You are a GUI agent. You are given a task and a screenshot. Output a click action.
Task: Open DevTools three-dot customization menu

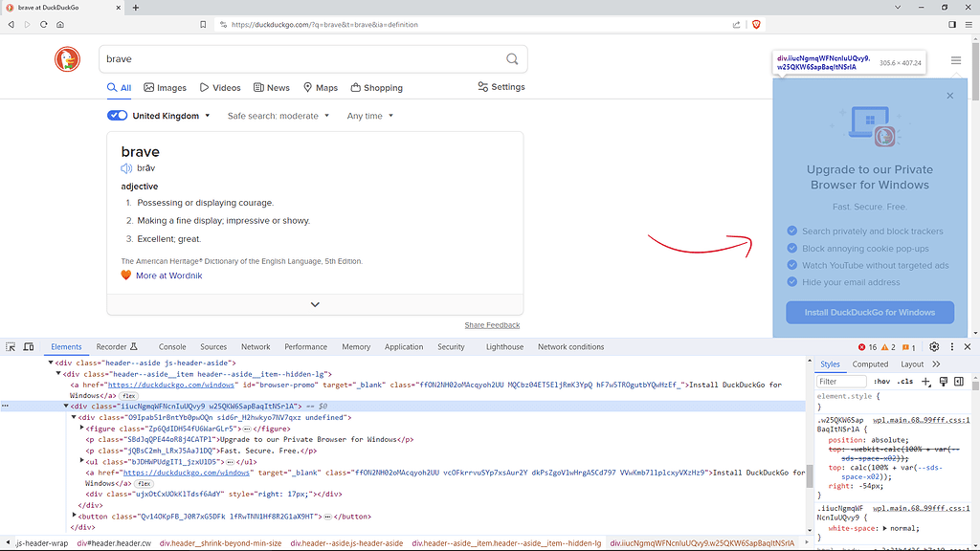[952, 346]
